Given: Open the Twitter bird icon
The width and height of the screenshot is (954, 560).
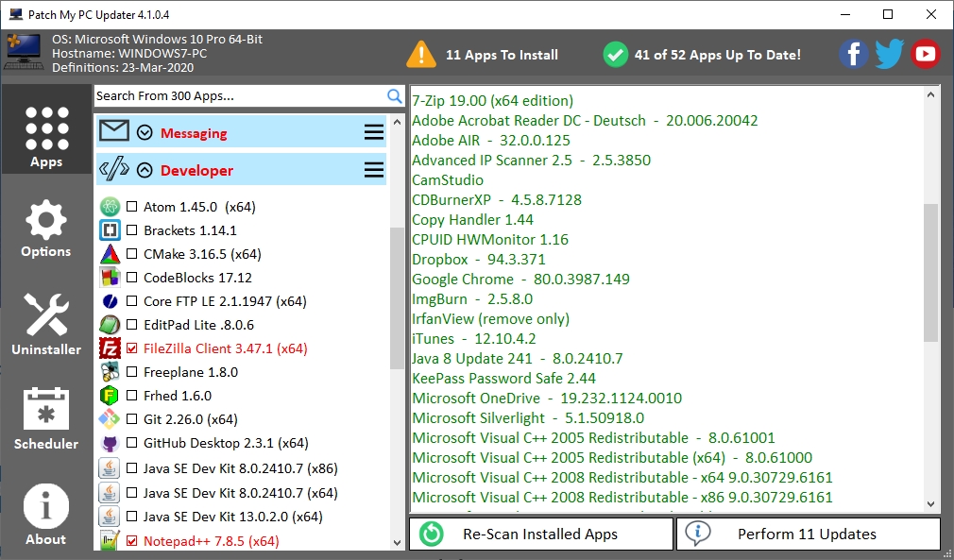Looking at the screenshot, I should [x=889, y=54].
